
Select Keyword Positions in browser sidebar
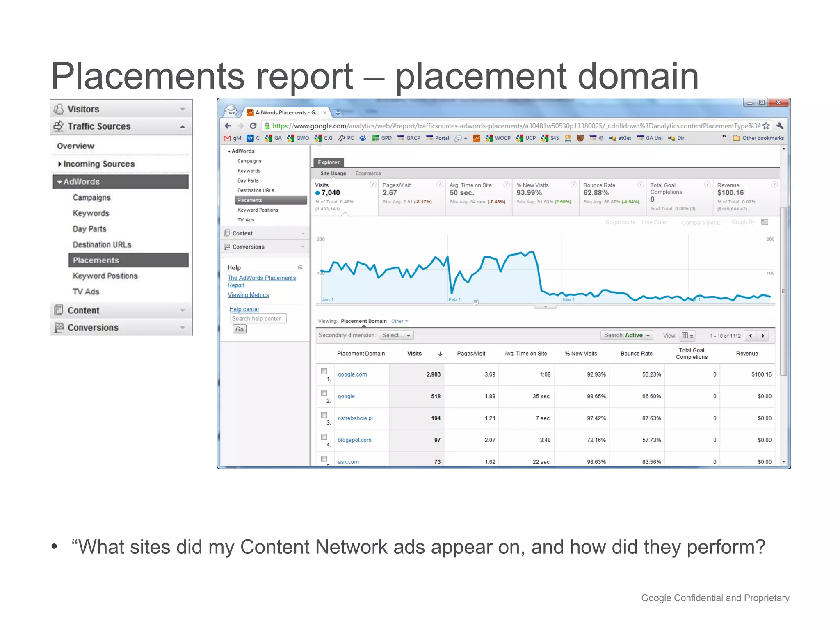click(258, 210)
